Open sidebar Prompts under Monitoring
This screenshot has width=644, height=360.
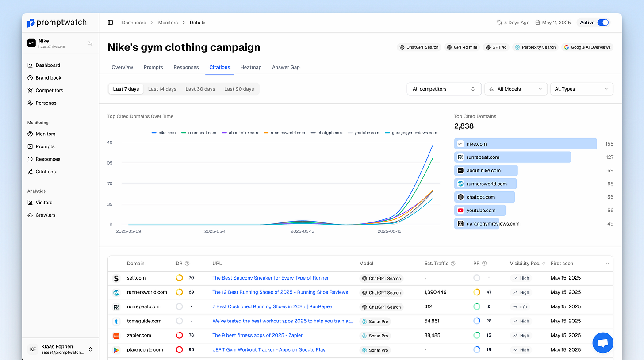point(45,146)
